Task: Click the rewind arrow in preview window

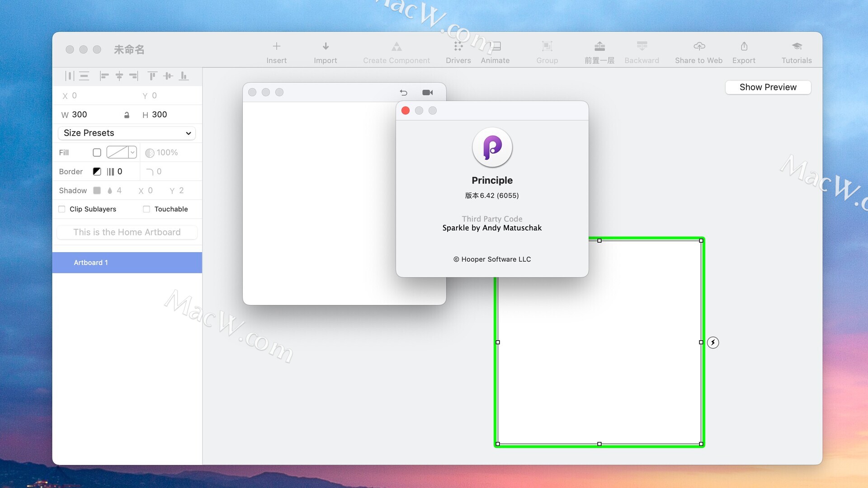Action: [403, 93]
